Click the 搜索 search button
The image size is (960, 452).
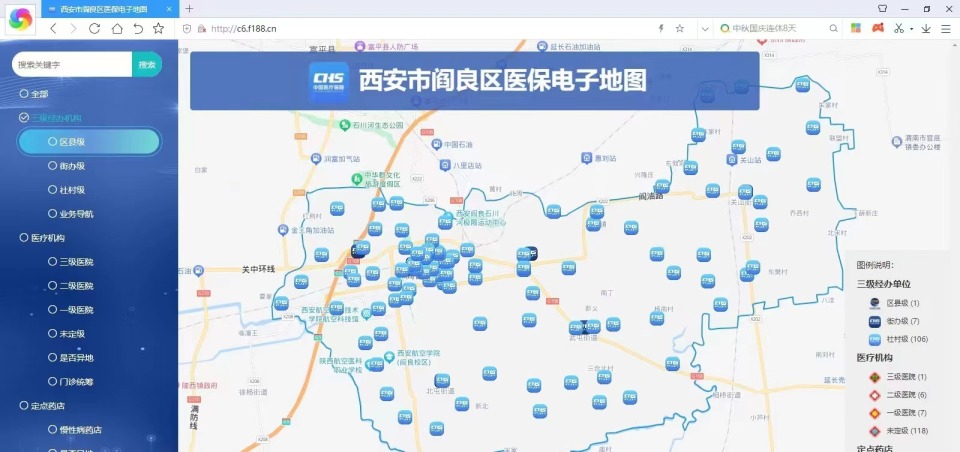pos(147,64)
